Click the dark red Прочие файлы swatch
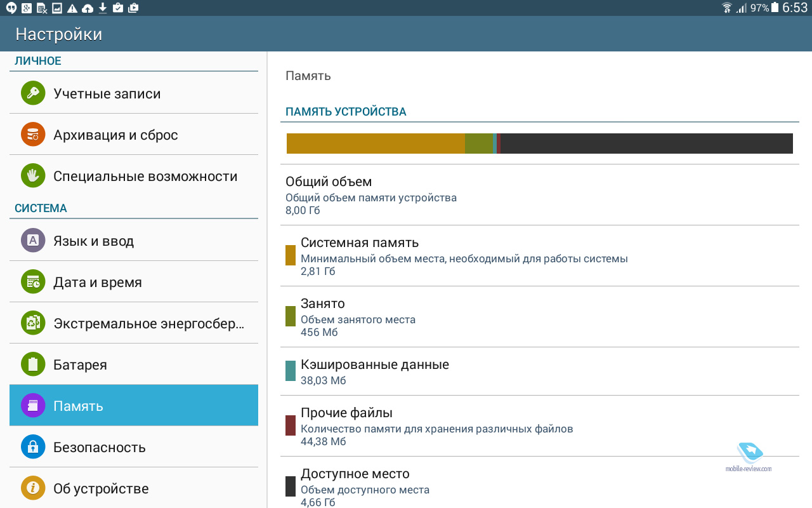The image size is (812, 508). point(291,425)
